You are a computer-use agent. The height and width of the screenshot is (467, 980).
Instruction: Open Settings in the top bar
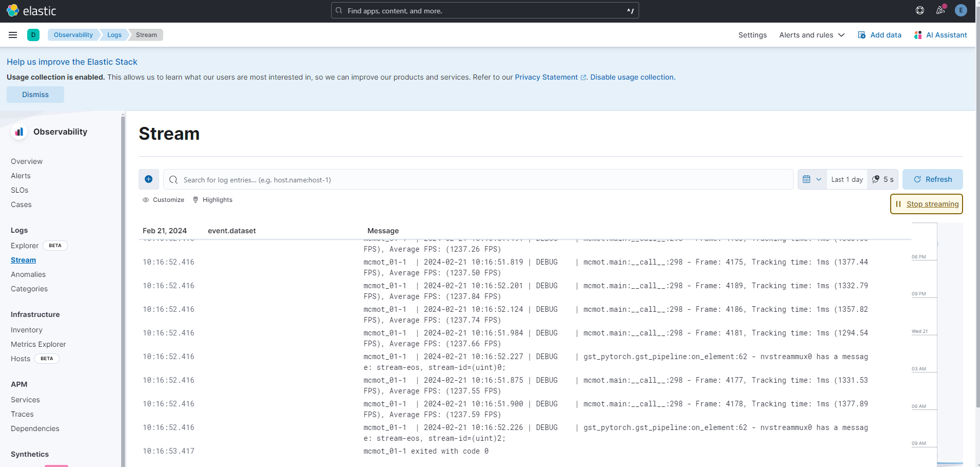[x=753, y=35]
